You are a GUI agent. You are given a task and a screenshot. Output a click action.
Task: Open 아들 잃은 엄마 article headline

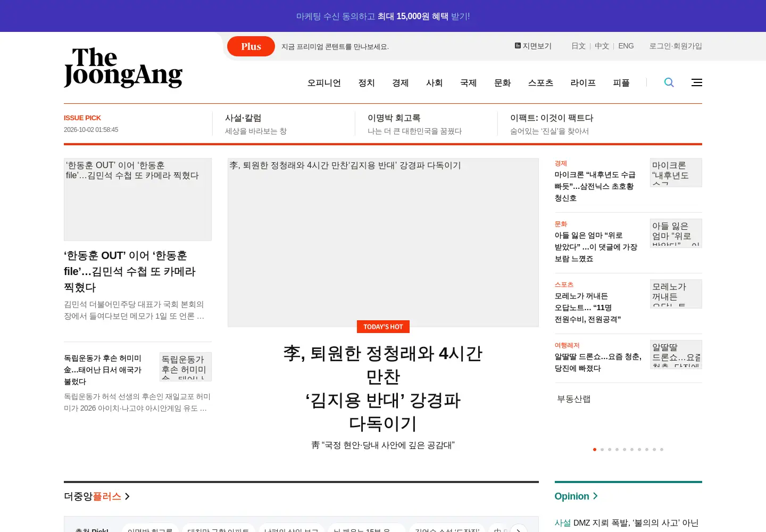coord(596,247)
